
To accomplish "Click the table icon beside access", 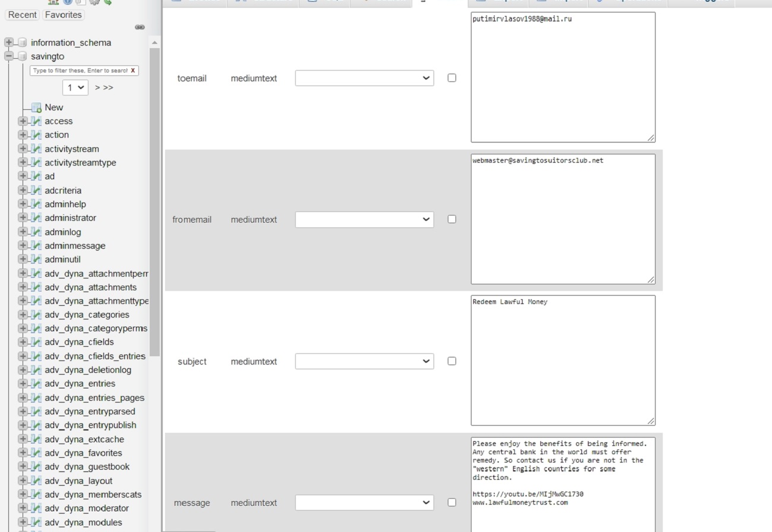I will [x=36, y=121].
